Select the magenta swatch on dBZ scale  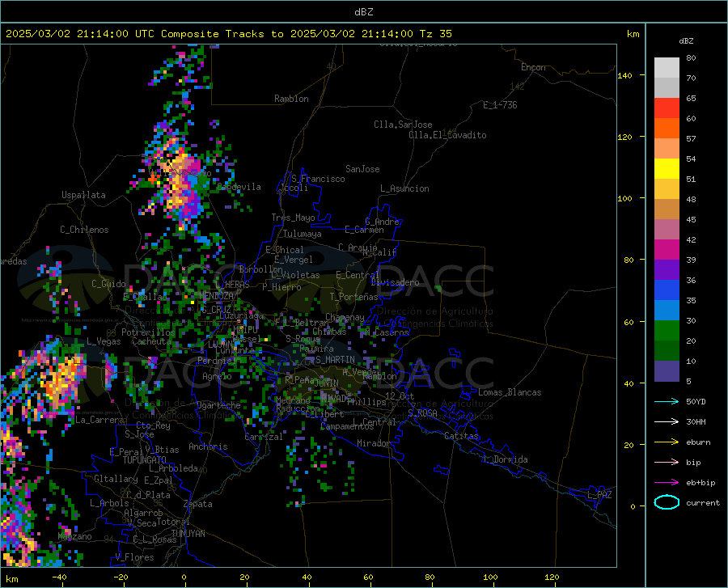tap(667, 250)
